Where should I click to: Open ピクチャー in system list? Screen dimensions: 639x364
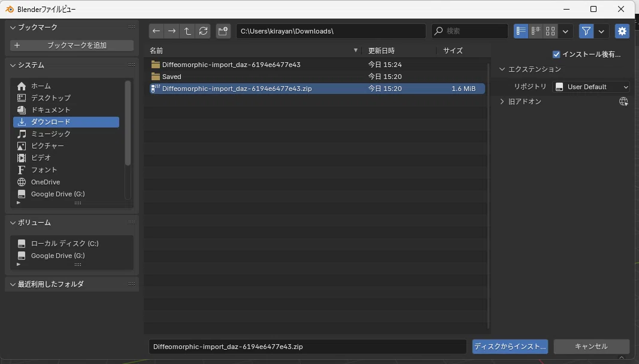coord(66,145)
